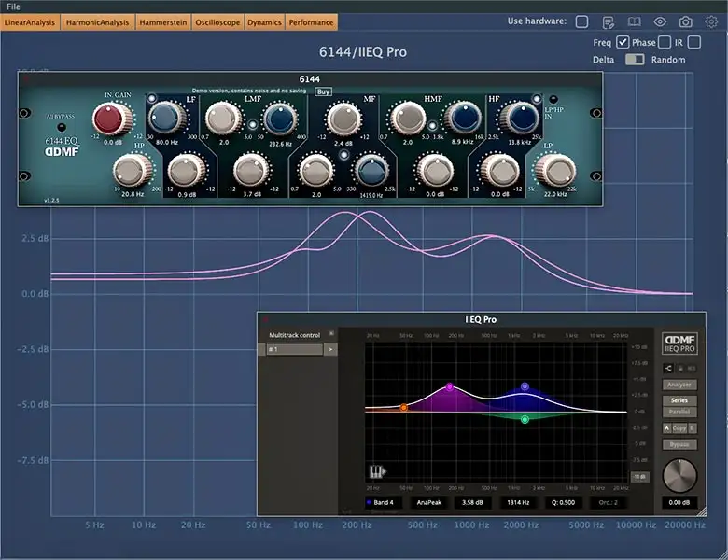Toggle the LF band enable LED
The height and width of the screenshot is (560, 728).
point(152,98)
